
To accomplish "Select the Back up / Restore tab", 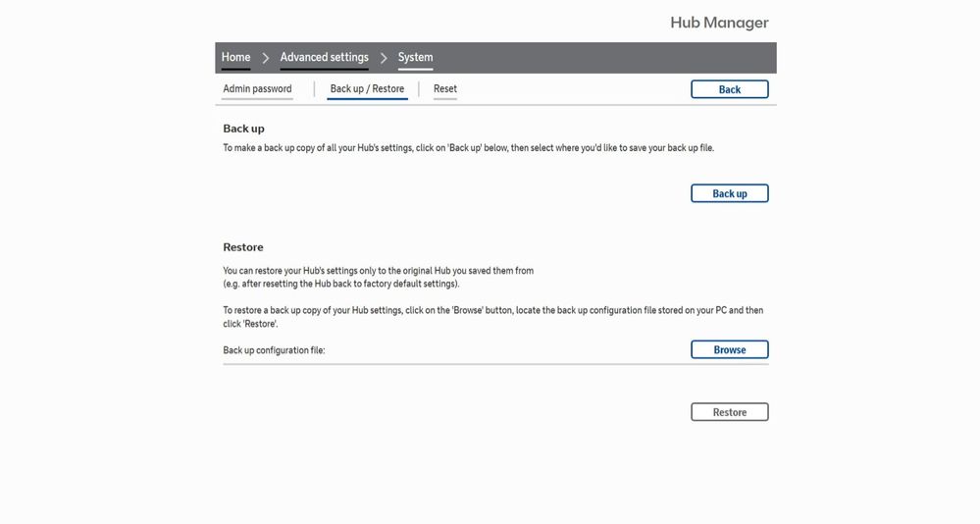I will pos(367,89).
